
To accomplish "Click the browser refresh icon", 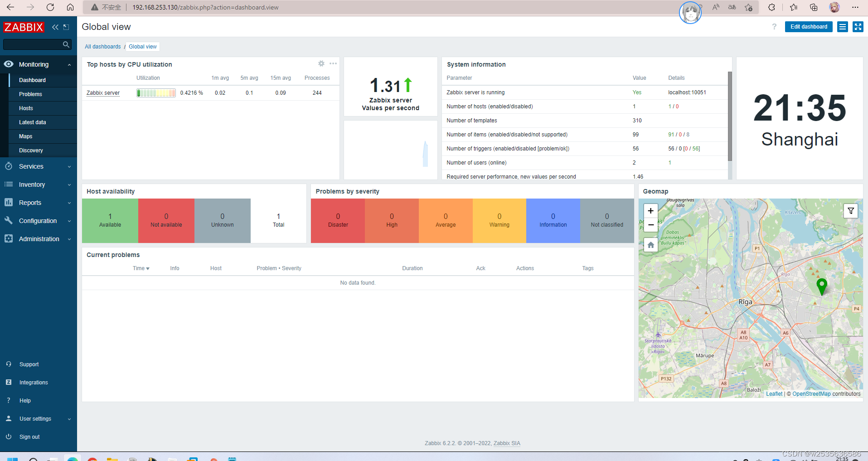I will [50, 7].
